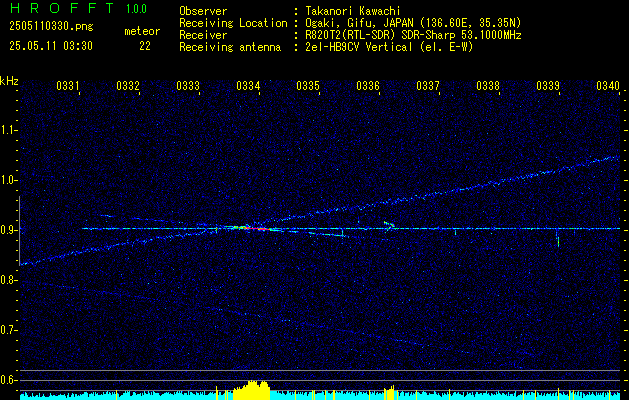Image resolution: width=629 pixels, height=400 pixels.
Task: Click the meteor count 22
Action: click(x=145, y=46)
